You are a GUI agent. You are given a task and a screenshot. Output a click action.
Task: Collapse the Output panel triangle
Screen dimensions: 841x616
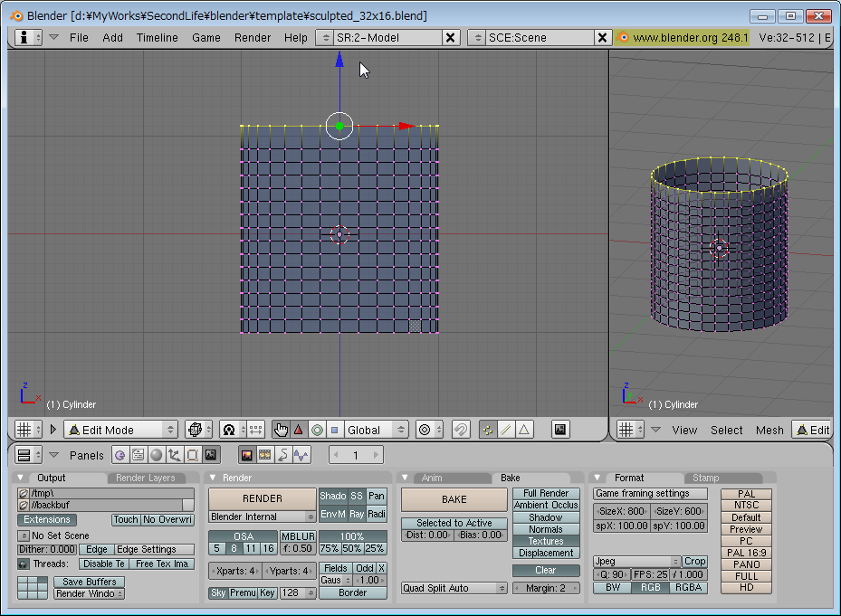[21, 478]
